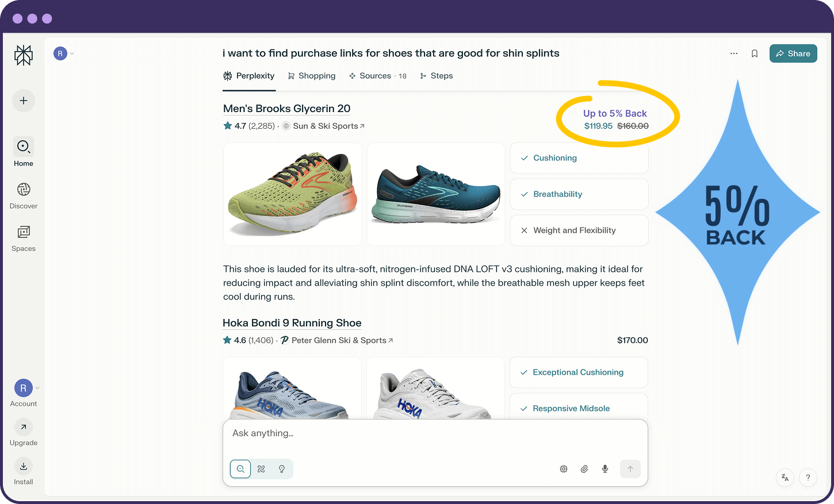View the green Brooks Glycerin shoe image
Image resolution: width=834 pixels, height=504 pixels.
[292, 194]
